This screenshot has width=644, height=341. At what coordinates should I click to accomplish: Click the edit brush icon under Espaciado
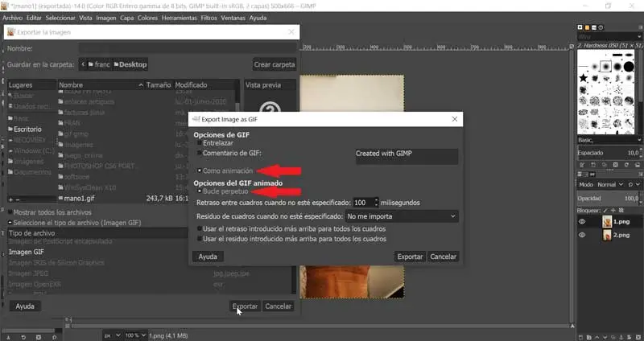[x=582, y=165]
